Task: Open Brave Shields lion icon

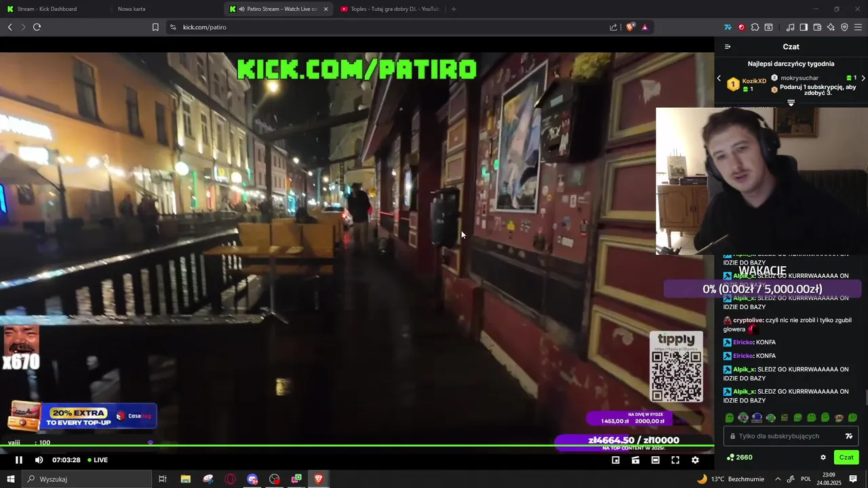Action: point(631,27)
